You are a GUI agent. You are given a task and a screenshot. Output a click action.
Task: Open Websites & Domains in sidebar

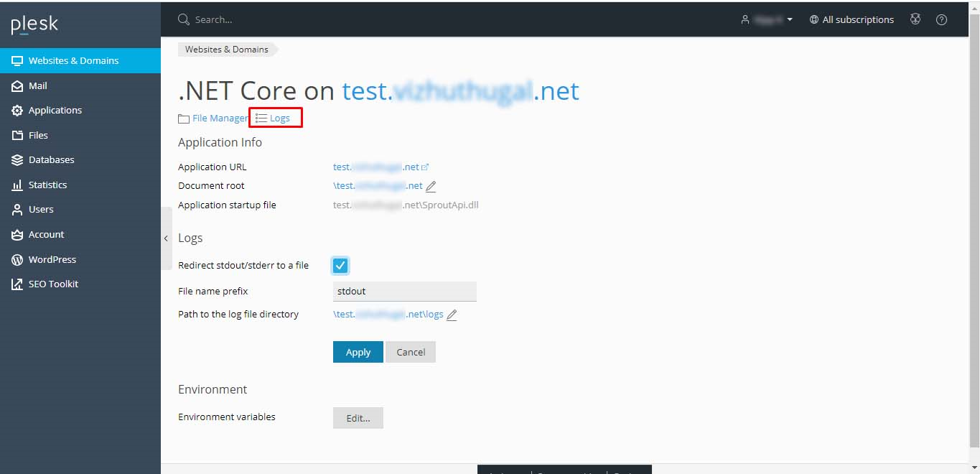[80, 60]
